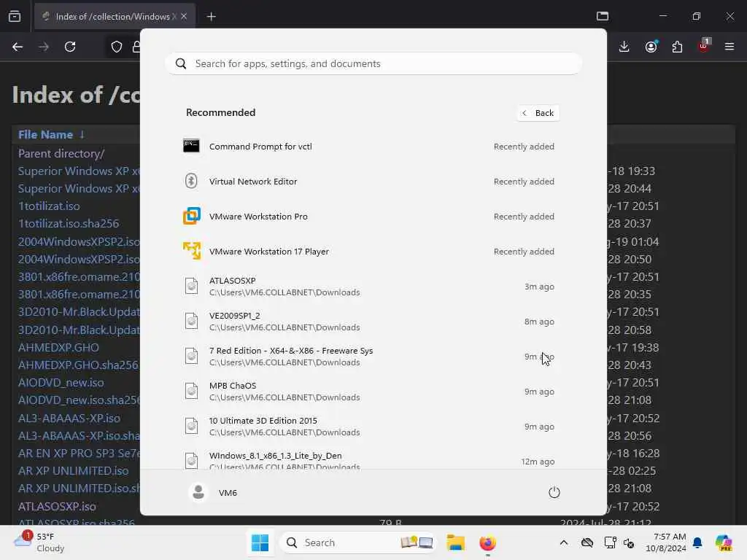Open VMware Workstation Pro
747x560 pixels.
click(x=370, y=216)
